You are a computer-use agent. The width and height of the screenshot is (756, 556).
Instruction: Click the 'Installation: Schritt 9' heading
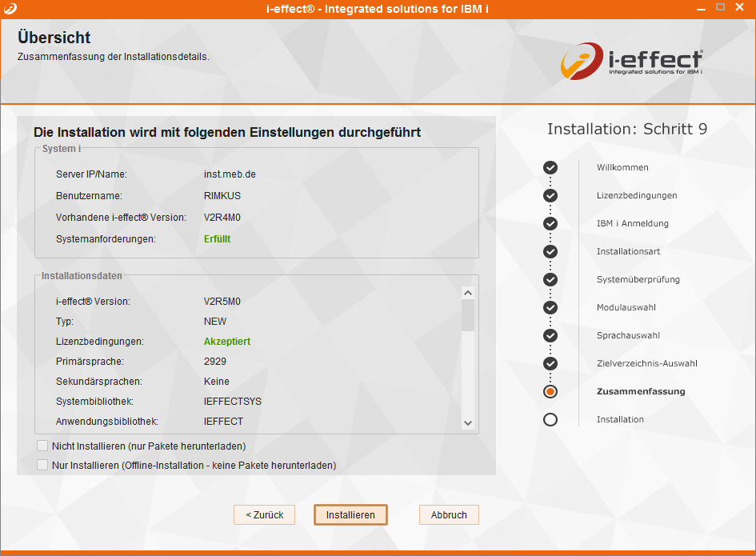(x=626, y=129)
